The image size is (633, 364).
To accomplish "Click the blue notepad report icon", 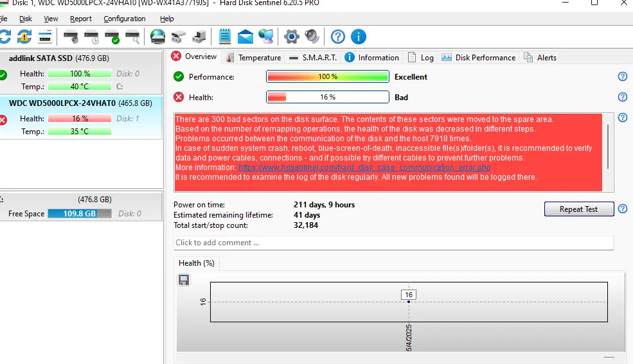I will pyautogui.click(x=224, y=37).
